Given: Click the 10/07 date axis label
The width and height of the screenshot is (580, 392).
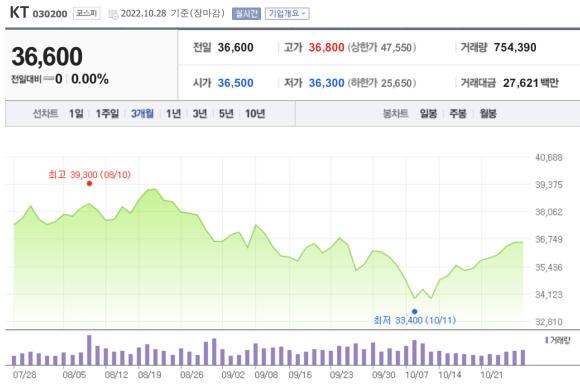Looking at the screenshot, I should click(x=417, y=375).
